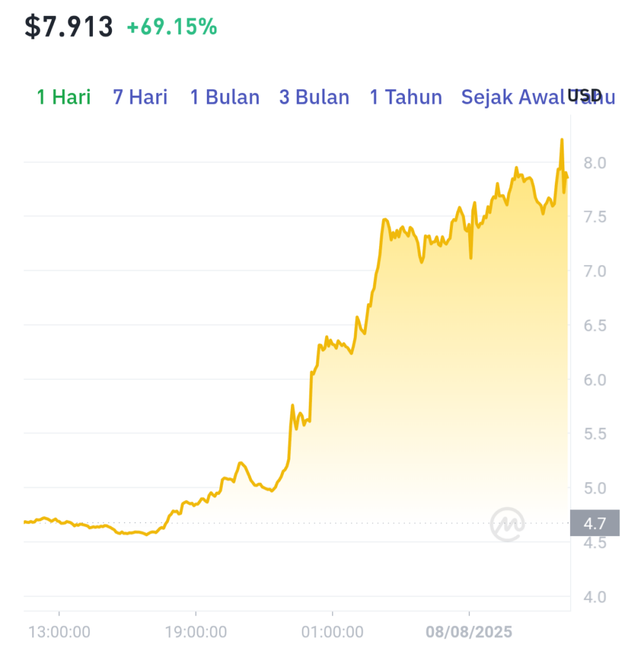Click the +69.15% change percentage
This screenshot has height=648, width=644.
pyautogui.click(x=172, y=27)
